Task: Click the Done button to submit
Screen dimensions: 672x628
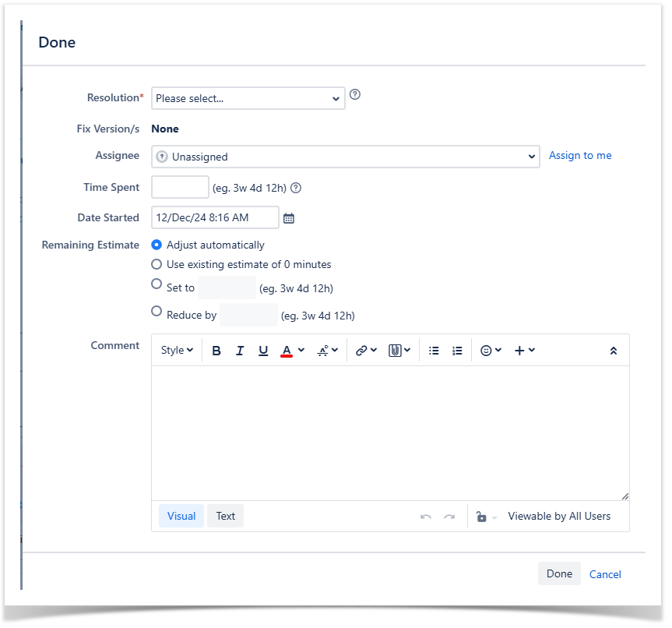Action: [x=559, y=573]
